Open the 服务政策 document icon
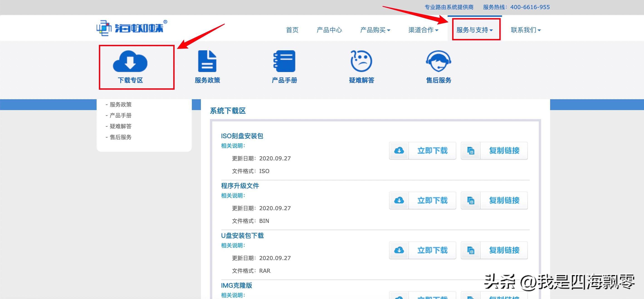Image resolution: width=644 pixels, height=299 pixels. [207, 61]
